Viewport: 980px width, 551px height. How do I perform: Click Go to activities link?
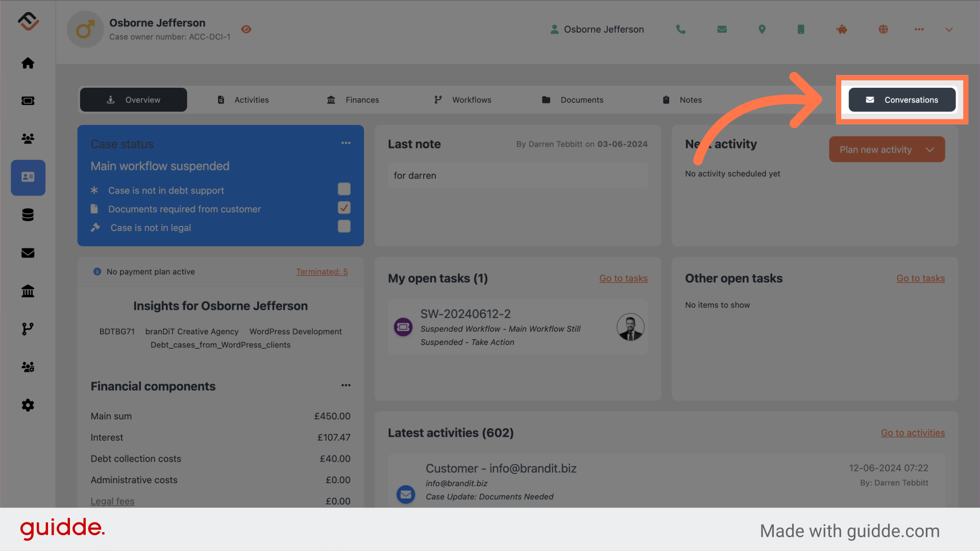pyautogui.click(x=913, y=433)
